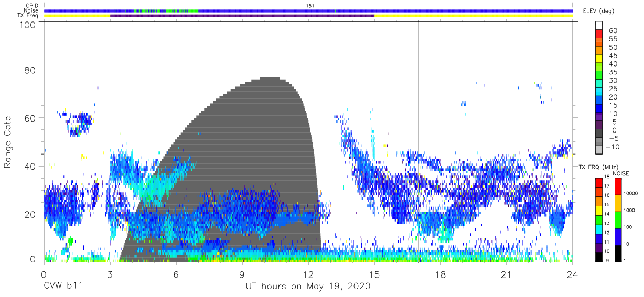Pick the black swatch in the NOISE colorbar
The width and height of the screenshot is (644, 297).
[x=618, y=254]
